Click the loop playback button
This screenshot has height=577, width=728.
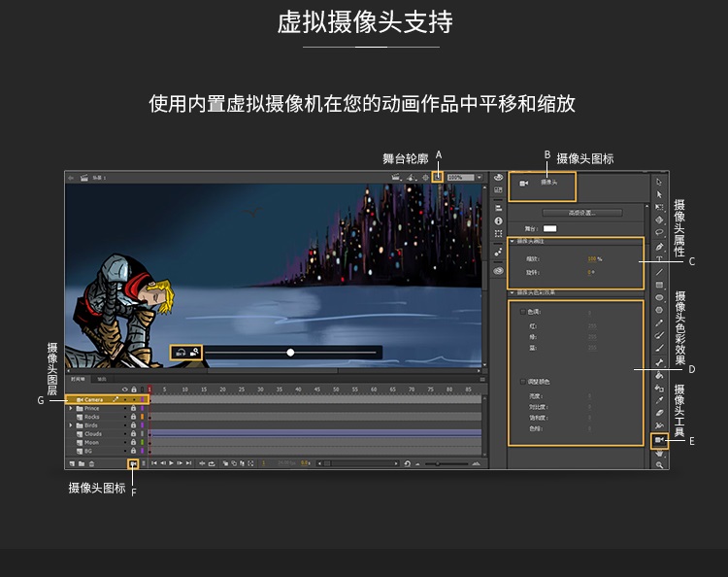212,463
